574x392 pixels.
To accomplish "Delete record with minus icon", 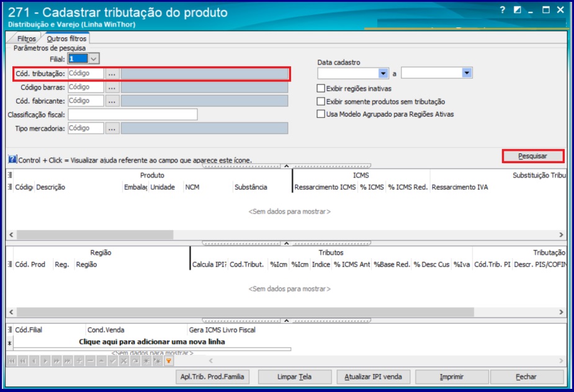I will click(91, 361).
